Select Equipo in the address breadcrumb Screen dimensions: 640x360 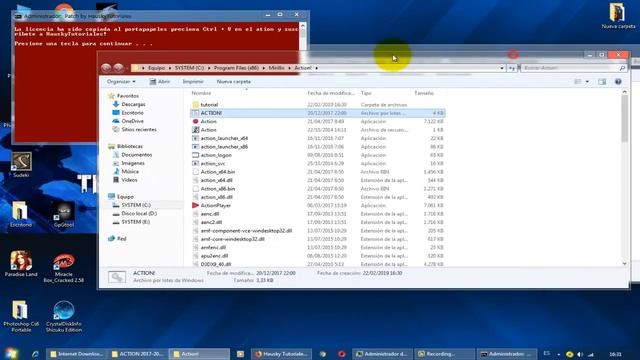tap(156, 68)
